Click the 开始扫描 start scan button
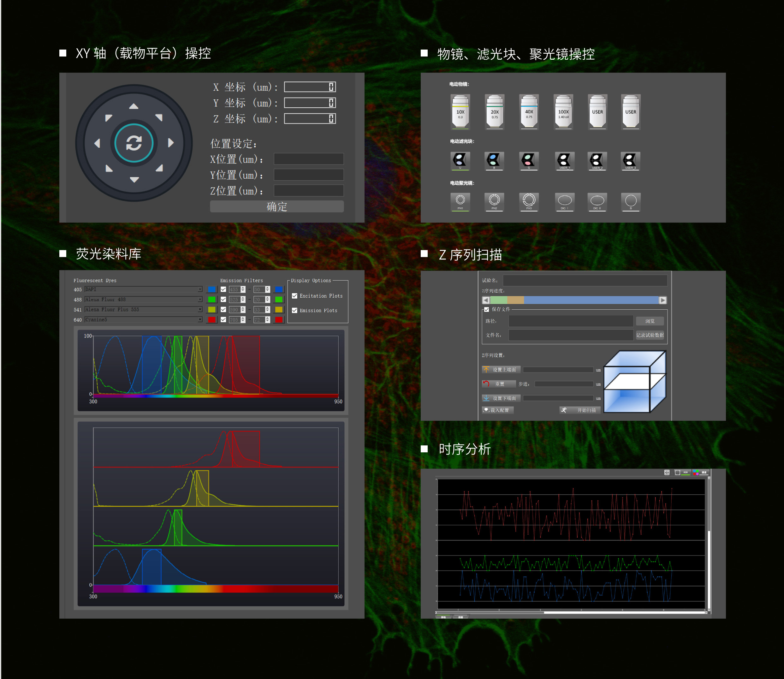 [x=580, y=410]
